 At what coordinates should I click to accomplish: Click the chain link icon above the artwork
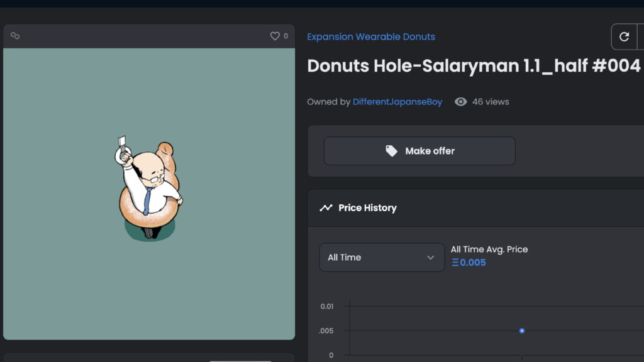click(15, 36)
